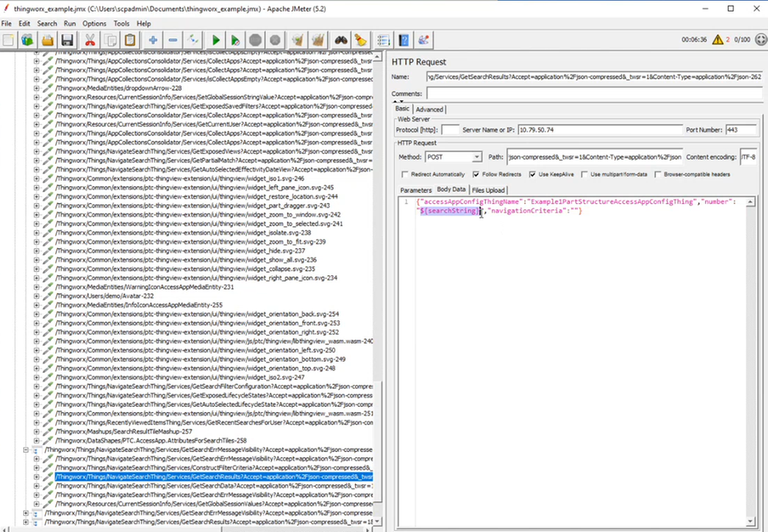Click the warning triangle error counter

point(719,40)
